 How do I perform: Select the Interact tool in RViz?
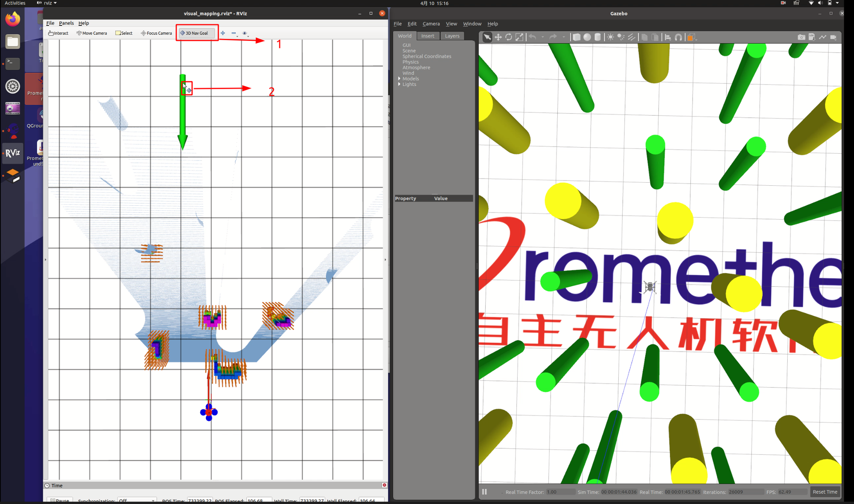pyautogui.click(x=58, y=33)
